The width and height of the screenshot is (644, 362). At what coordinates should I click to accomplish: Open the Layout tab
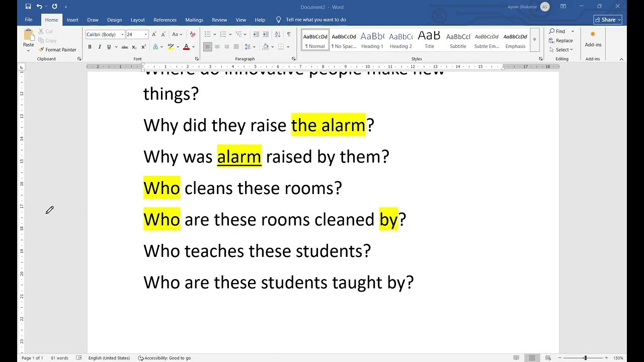[137, 20]
